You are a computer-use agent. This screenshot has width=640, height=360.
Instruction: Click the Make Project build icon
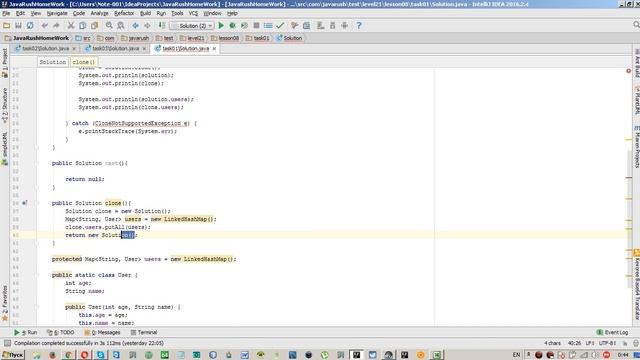click(x=162, y=25)
